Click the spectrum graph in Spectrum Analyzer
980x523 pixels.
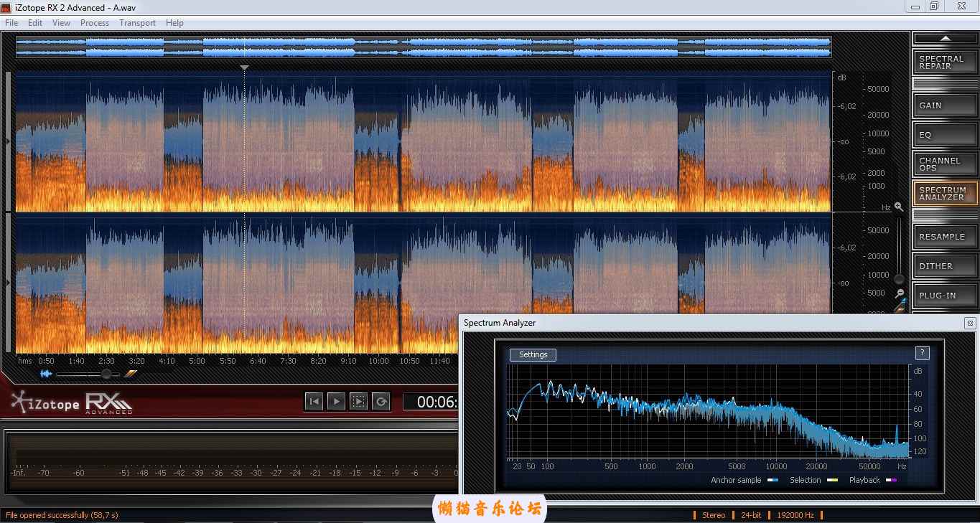click(x=707, y=412)
